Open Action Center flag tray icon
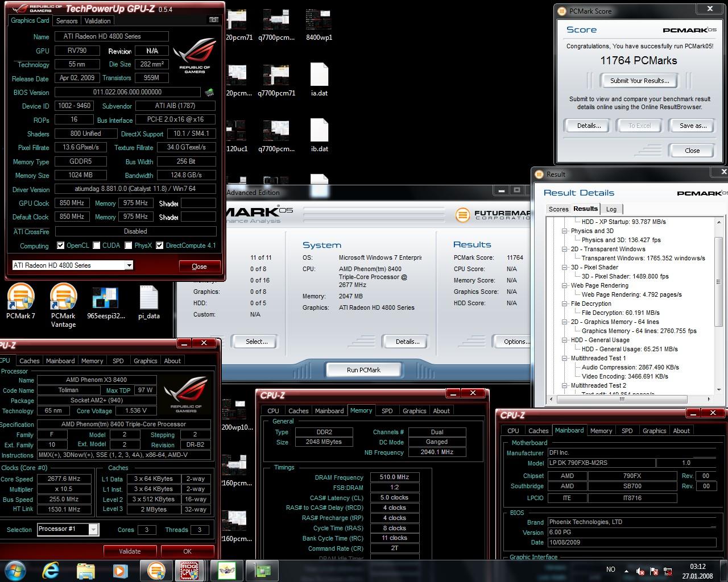 654,571
